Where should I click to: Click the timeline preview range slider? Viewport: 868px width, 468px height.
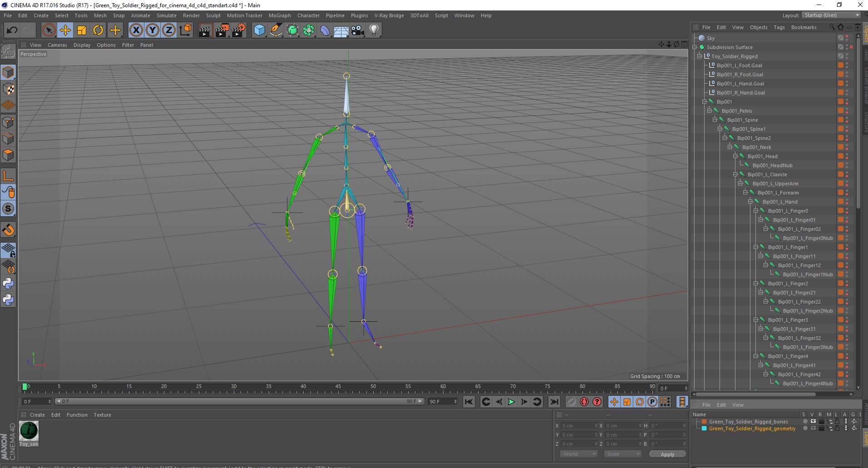tap(240, 402)
